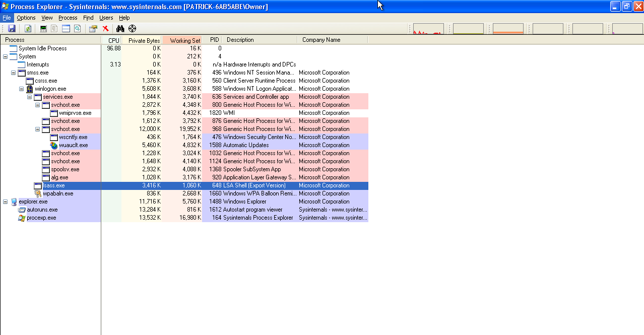Click the 'Sysinternals Process Explorer' description
Viewport: 644px width, 335px height.
[x=258, y=218]
